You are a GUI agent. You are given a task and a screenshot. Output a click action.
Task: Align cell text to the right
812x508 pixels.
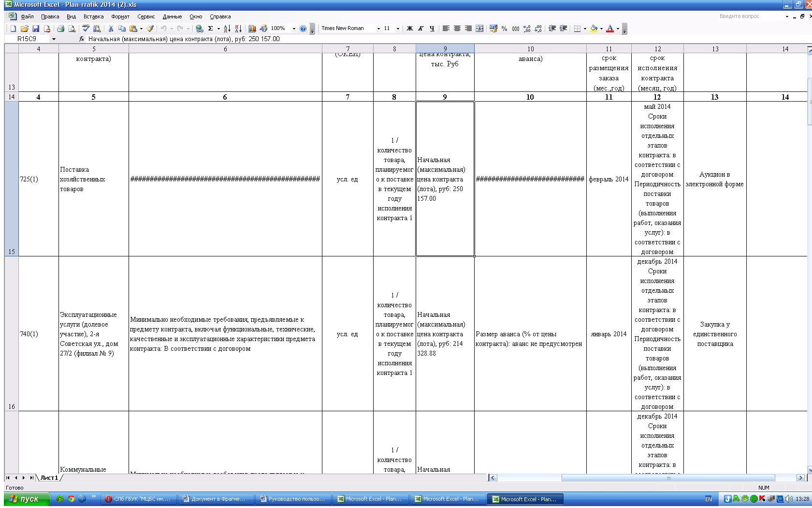[468, 29]
